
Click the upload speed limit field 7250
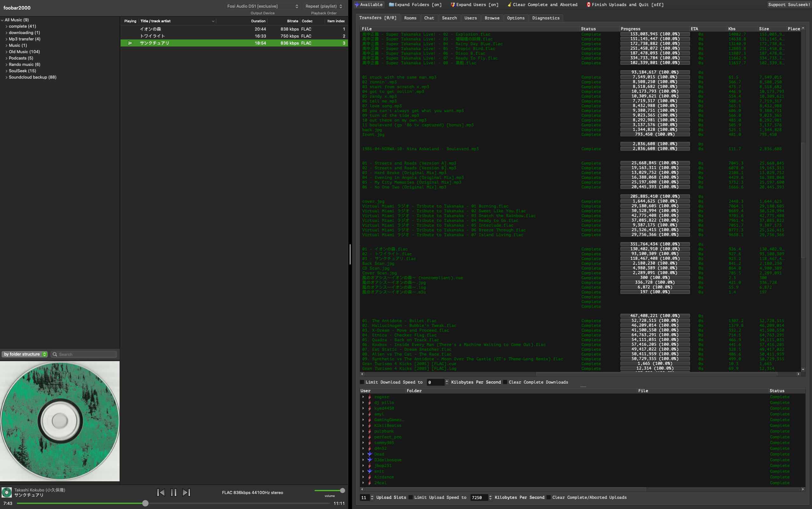(479, 498)
